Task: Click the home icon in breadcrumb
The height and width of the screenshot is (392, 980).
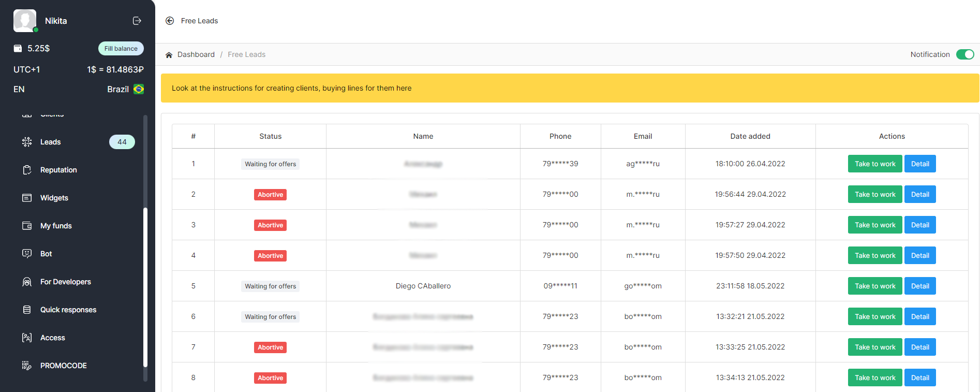Action: [x=169, y=55]
